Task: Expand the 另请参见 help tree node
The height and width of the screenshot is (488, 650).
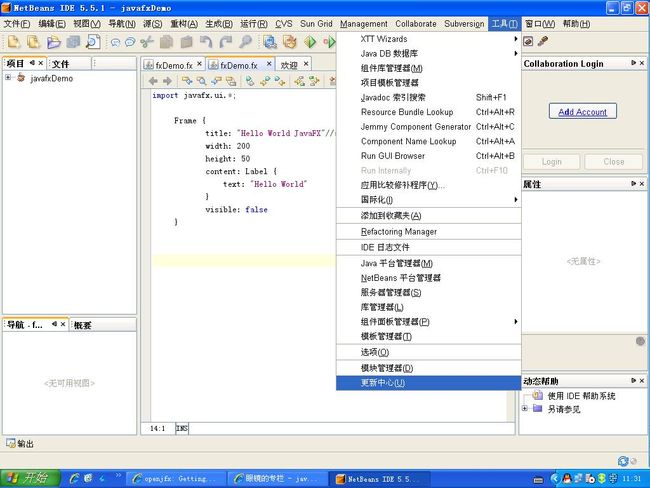Action: point(525,408)
